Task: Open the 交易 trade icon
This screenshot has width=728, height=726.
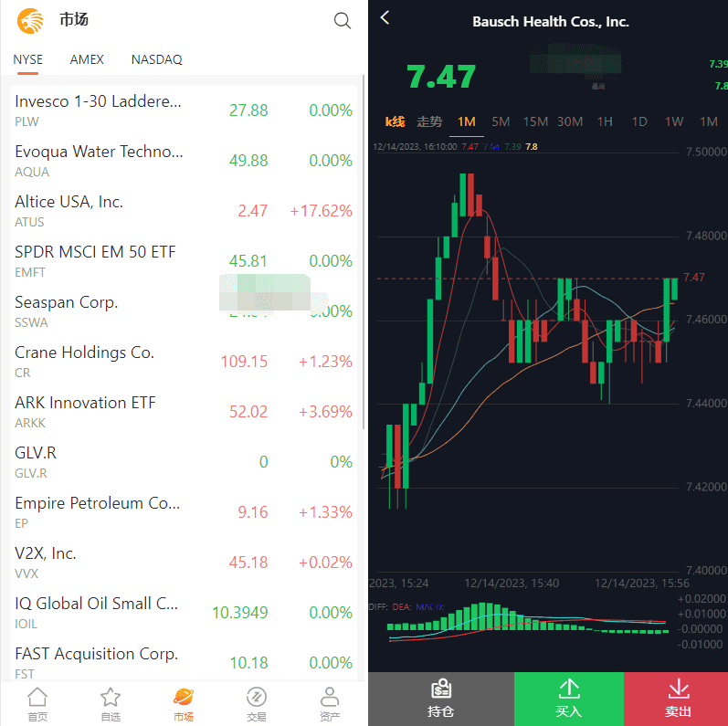Action: coord(257,703)
